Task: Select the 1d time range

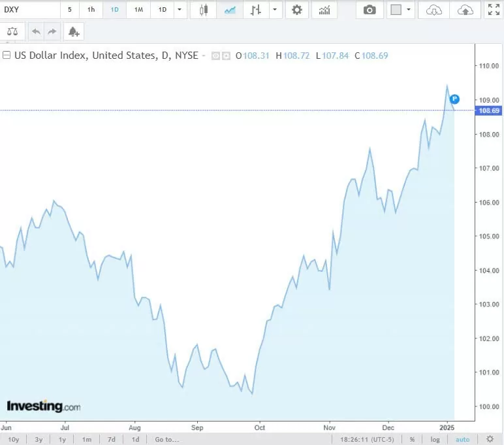Action: pyautogui.click(x=135, y=439)
